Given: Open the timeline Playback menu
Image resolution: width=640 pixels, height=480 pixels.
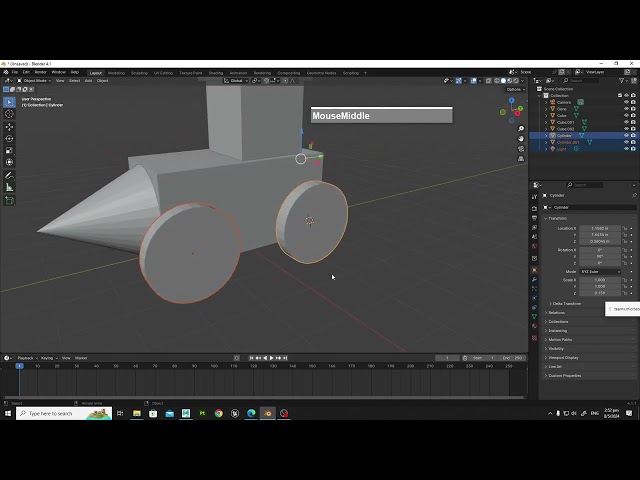Looking at the screenshot, I should [27, 358].
